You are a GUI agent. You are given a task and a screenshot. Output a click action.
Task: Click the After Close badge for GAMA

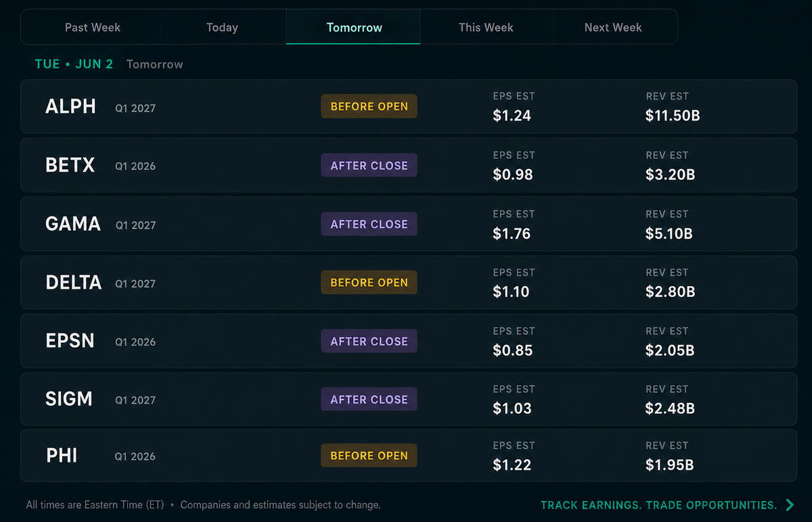click(x=369, y=224)
